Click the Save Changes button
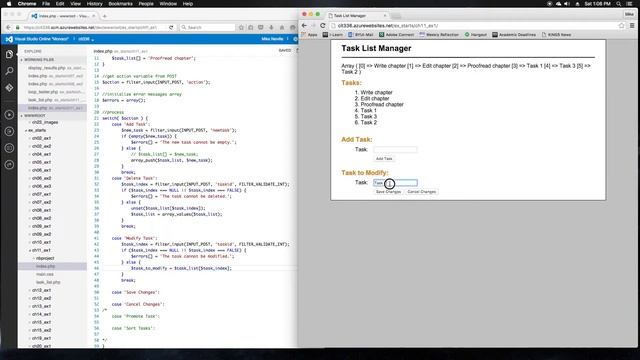Image resolution: width=640 pixels, height=360 pixels. [x=388, y=191]
